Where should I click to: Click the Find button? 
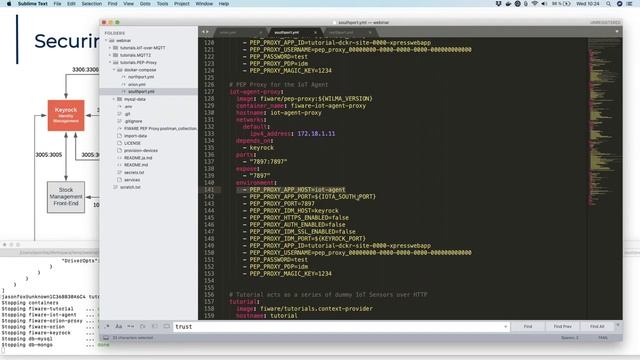(528, 327)
